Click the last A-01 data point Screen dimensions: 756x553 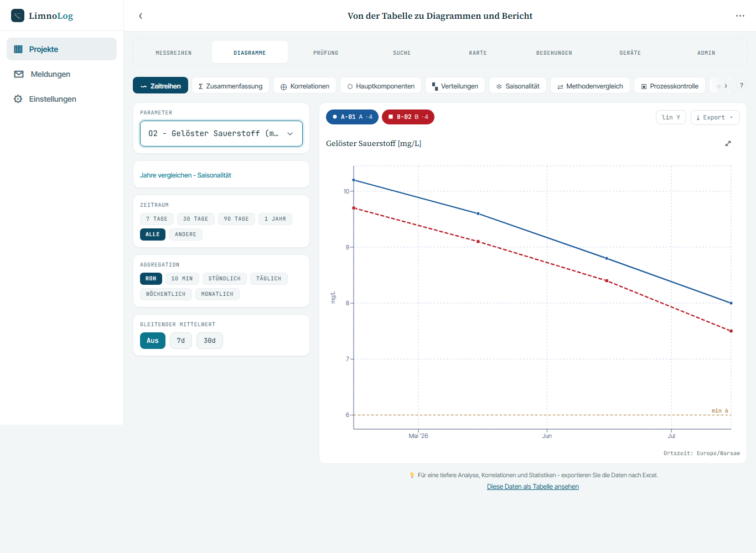pyautogui.click(x=731, y=303)
